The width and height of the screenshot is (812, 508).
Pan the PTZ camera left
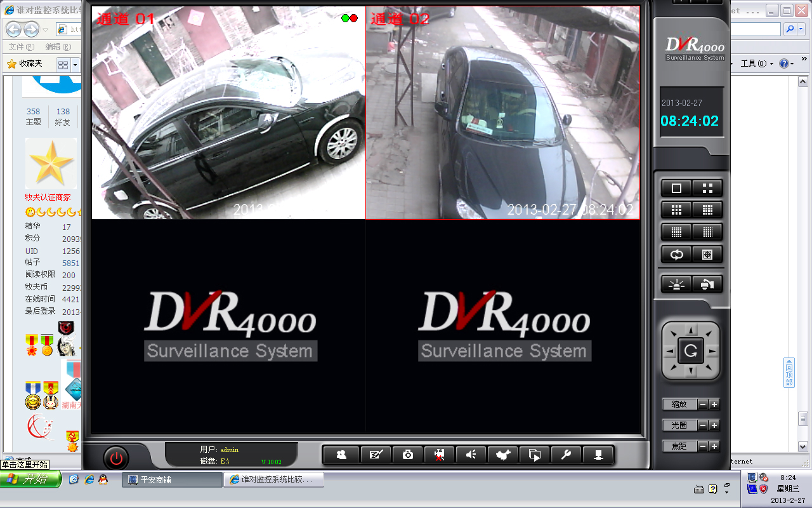[x=670, y=351]
